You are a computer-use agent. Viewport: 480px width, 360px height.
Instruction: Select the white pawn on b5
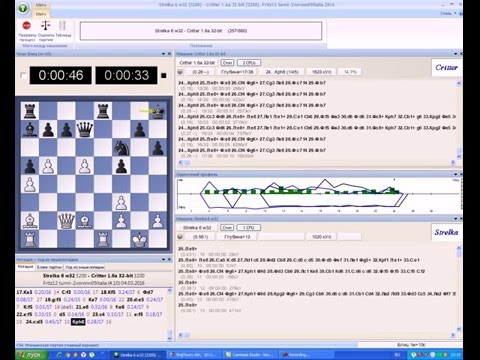(x=48, y=166)
